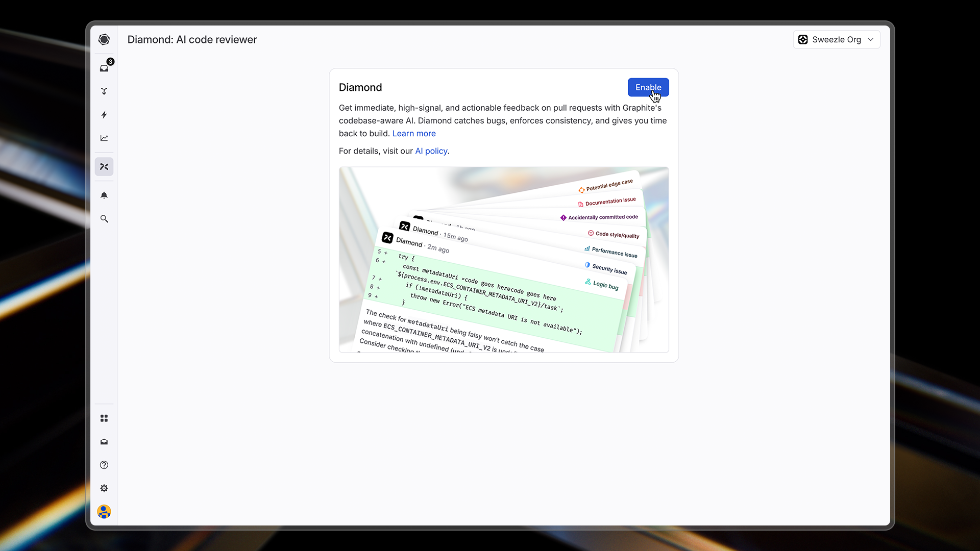The image size is (980, 551).
Task: Click the user avatar in sidebar
Action: pos(104,511)
